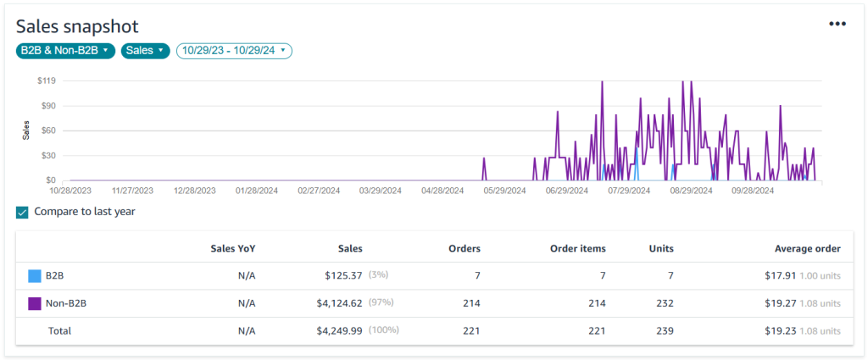Expand the B2B & Non-B2B filter dropdown
Screen dimensions: 868x360
65,51
